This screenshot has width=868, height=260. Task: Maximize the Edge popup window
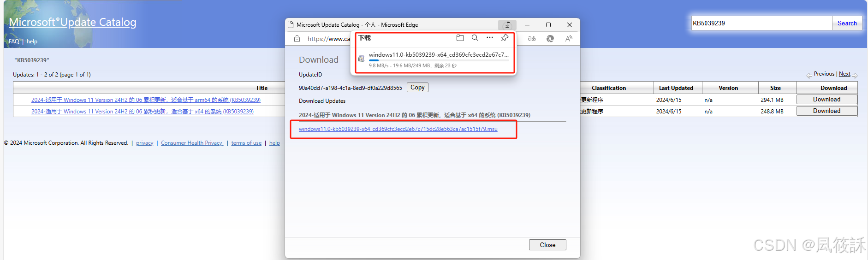pyautogui.click(x=548, y=25)
